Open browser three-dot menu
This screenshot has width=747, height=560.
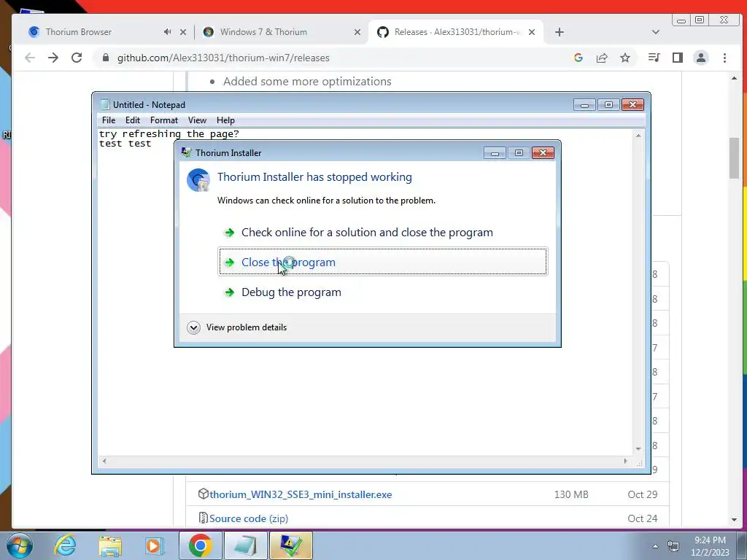[724, 58]
